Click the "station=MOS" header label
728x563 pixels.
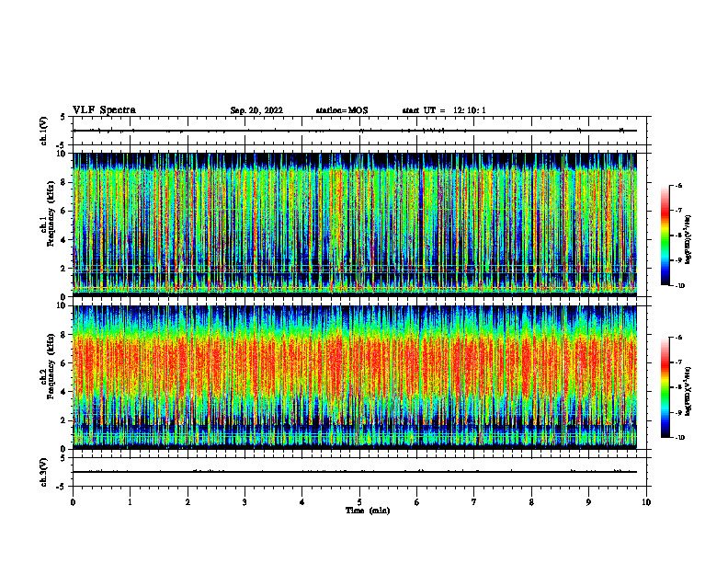point(342,110)
